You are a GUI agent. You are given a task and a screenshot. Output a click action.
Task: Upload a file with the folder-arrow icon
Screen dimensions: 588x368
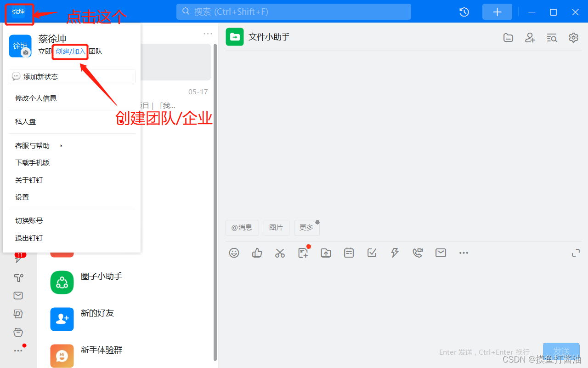point(326,253)
